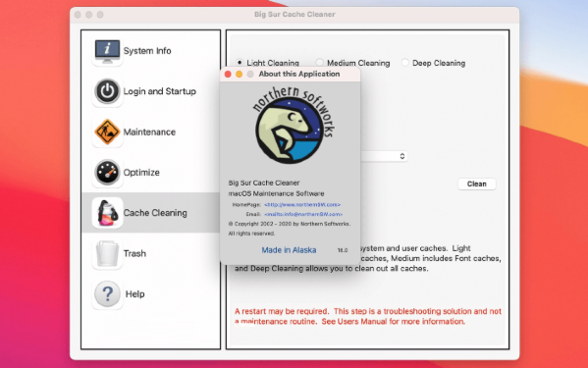Open the popup menu above Clean button

384,156
